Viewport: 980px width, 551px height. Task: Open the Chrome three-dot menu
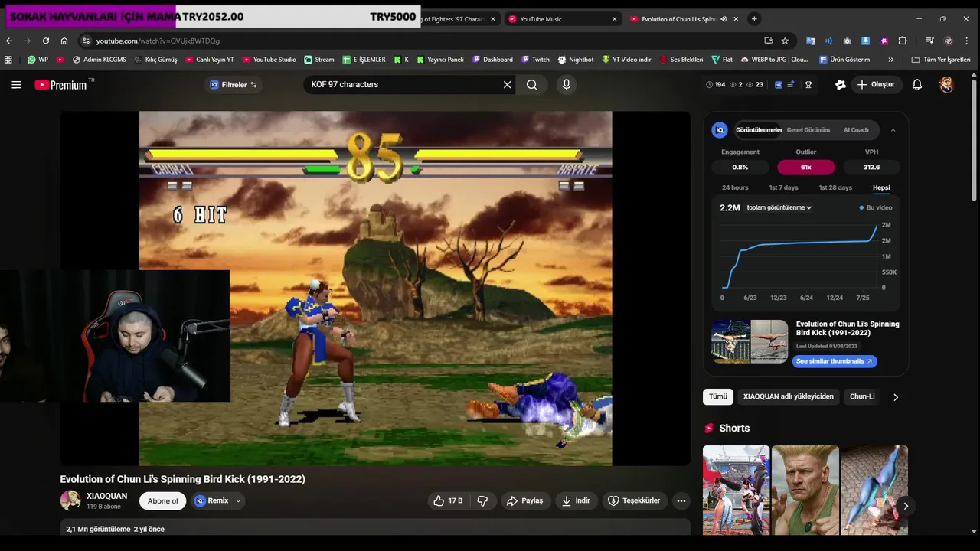[x=968, y=41]
